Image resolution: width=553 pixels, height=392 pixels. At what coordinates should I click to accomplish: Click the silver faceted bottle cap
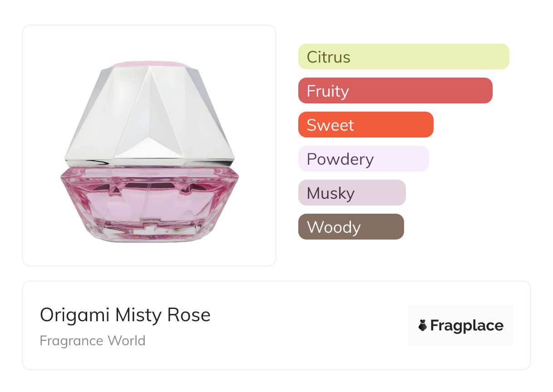pyautogui.click(x=150, y=113)
